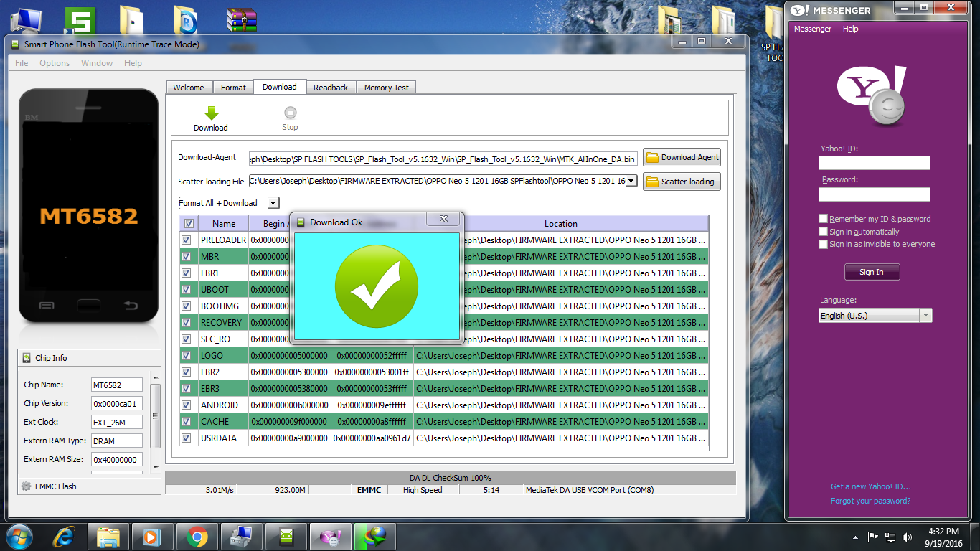
Task: Switch to the Readback tab
Action: click(x=331, y=88)
